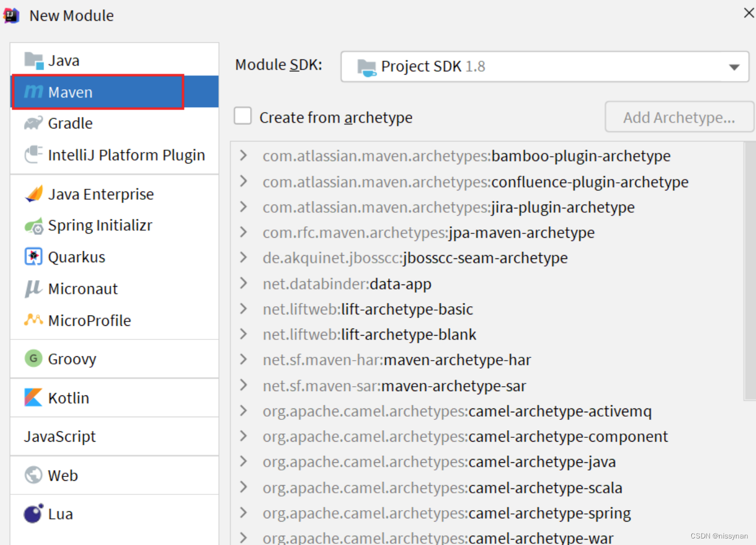Select camel-archetype-java row text

(x=439, y=462)
